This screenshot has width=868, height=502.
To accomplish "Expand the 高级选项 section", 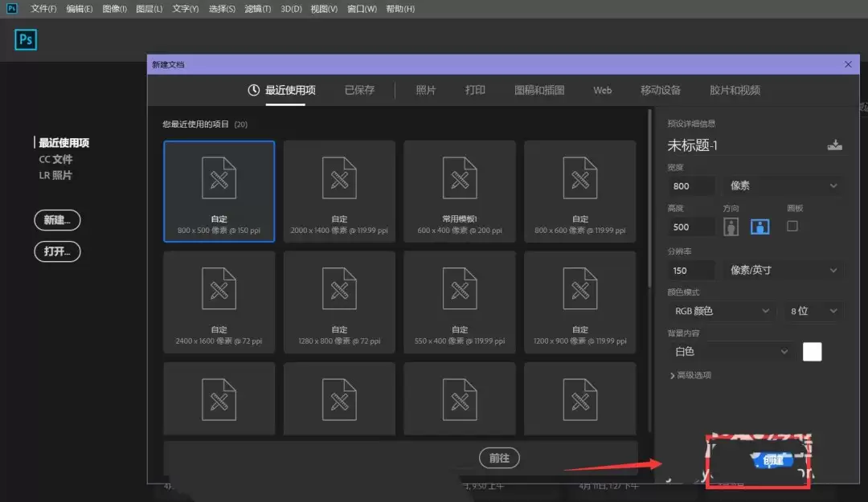I will click(690, 375).
